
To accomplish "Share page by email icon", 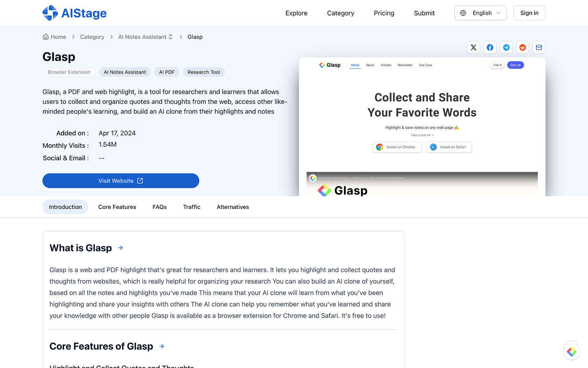I will coord(539,47).
